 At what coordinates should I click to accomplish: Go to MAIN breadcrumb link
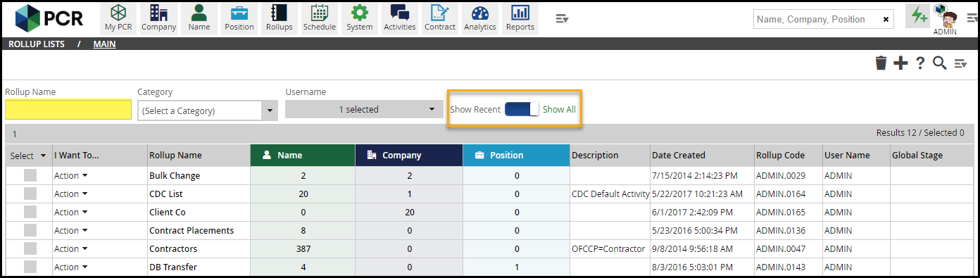coord(105,44)
